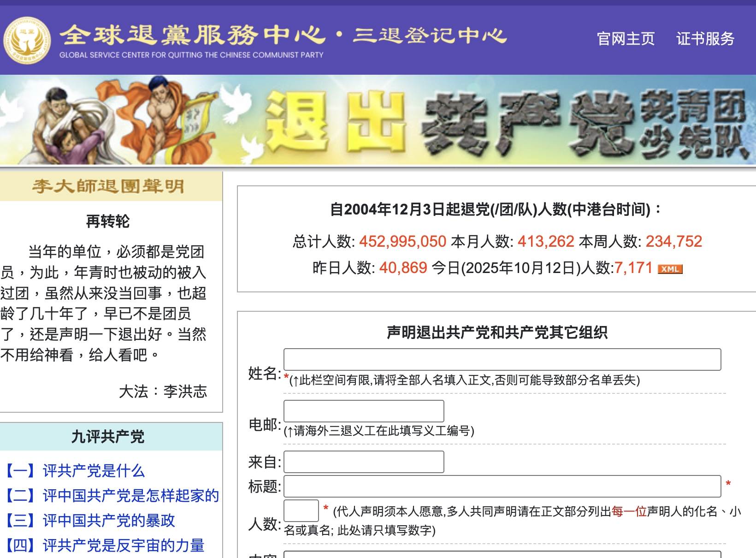Open 评共产党是什么 article link
This screenshot has height=558, width=756.
tap(93, 471)
